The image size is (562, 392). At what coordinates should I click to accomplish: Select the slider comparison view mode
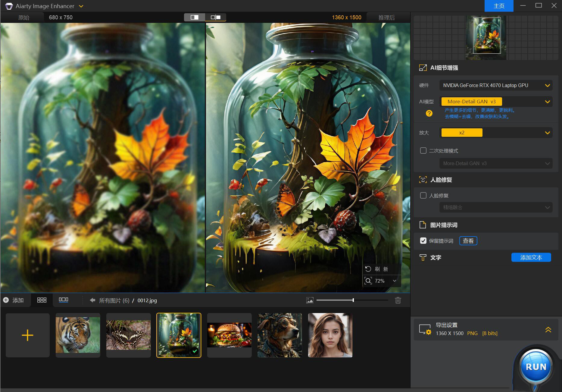[x=216, y=17]
